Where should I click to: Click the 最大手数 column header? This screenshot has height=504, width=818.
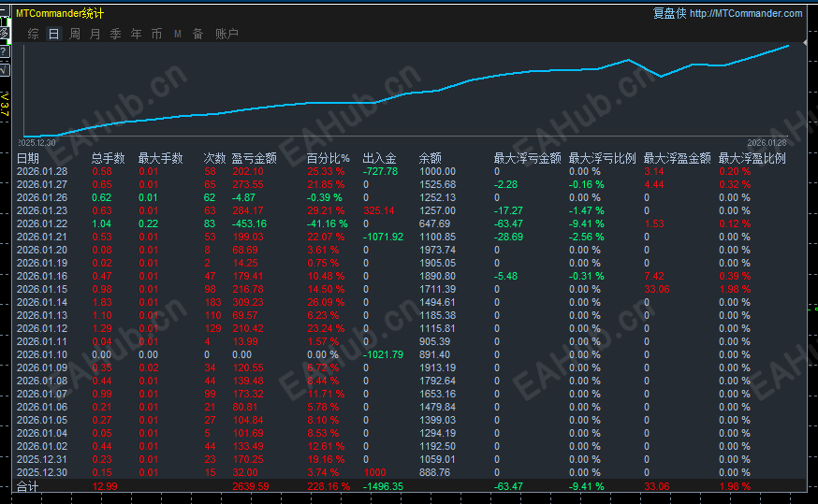pyautogui.click(x=161, y=158)
